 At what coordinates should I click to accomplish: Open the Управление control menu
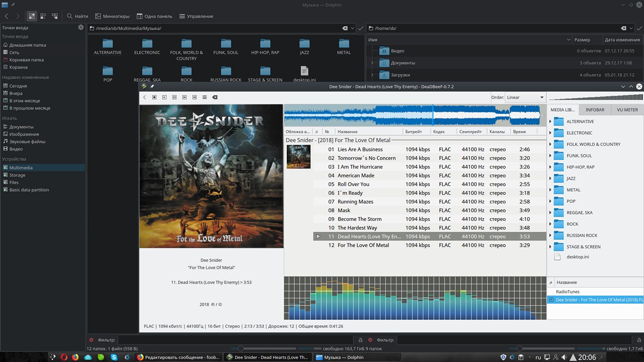[196, 16]
